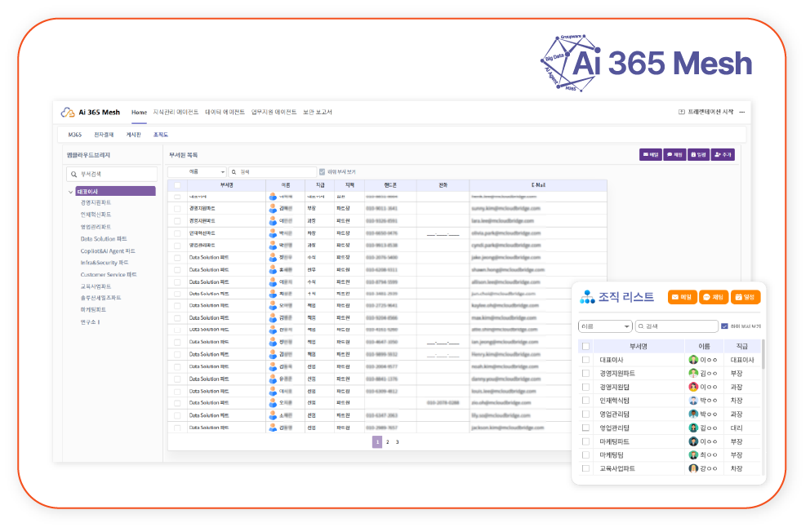Click the orange 채팅 button in 조직 리스트
Image resolution: width=810 pixels, height=532 pixels.
click(714, 298)
